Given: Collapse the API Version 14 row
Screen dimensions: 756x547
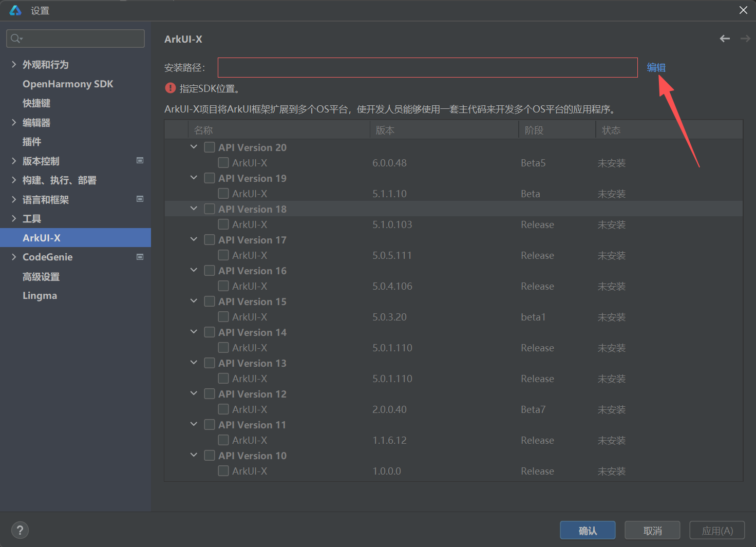Looking at the screenshot, I should pyautogui.click(x=194, y=332).
